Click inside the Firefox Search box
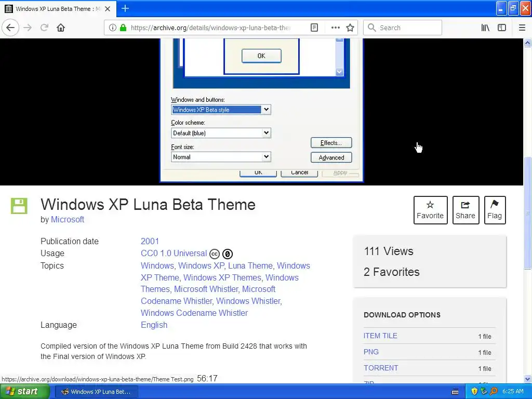The height and width of the screenshot is (399, 532). [403, 28]
